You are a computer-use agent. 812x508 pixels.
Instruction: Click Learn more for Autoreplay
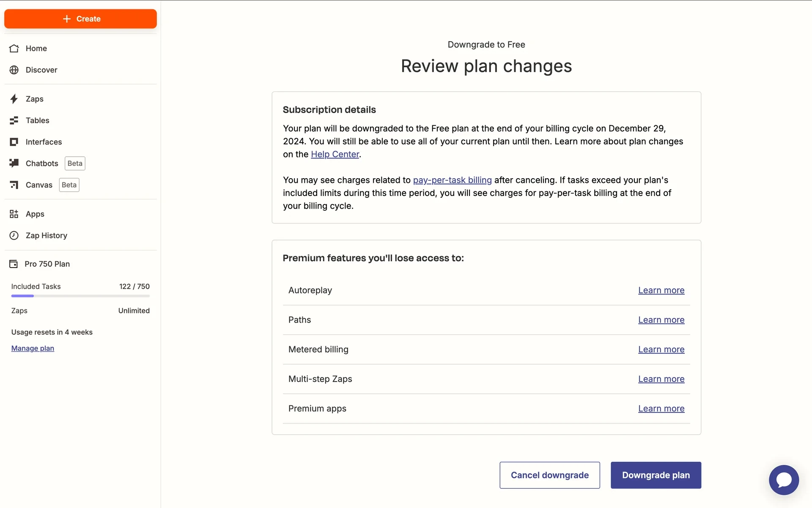point(661,290)
